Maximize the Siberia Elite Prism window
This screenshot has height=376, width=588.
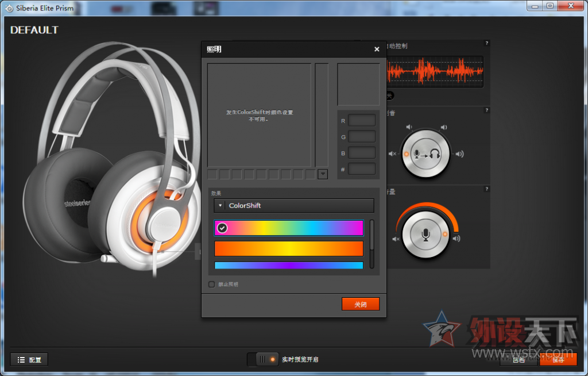tap(550, 6)
